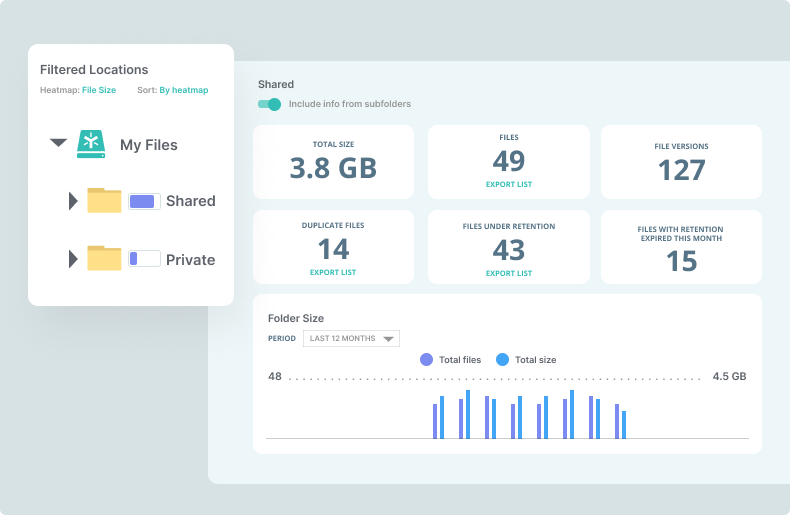
Task: Click the Private folder icon
Action: [x=104, y=259]
